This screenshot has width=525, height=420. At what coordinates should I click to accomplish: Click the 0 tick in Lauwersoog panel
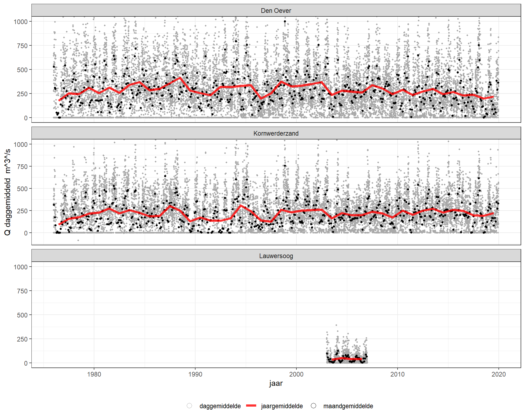tap(26, 363)
